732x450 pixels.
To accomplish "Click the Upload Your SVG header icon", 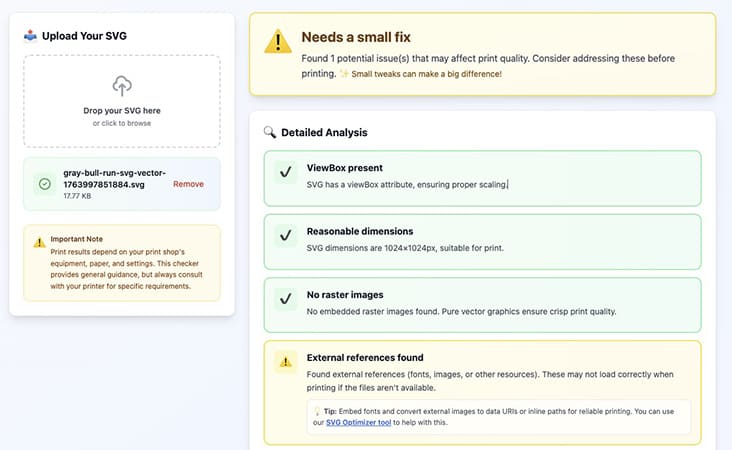I will tap(31, 36).
